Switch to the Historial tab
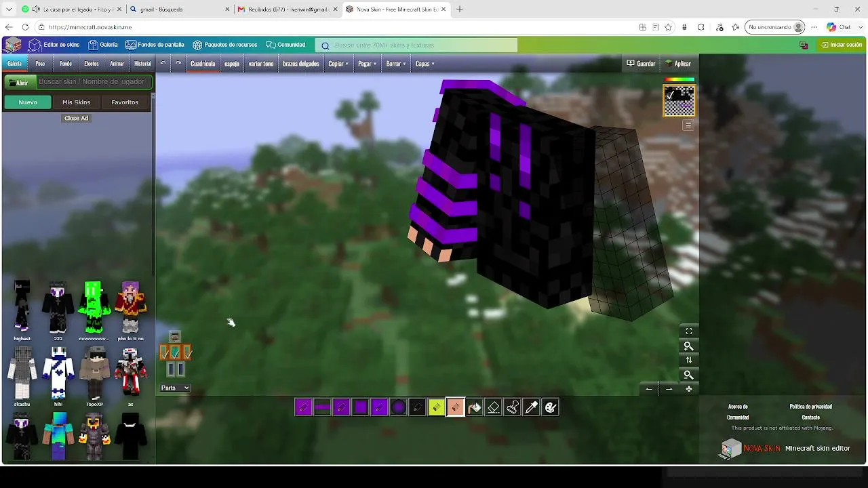 pos(143,64)
